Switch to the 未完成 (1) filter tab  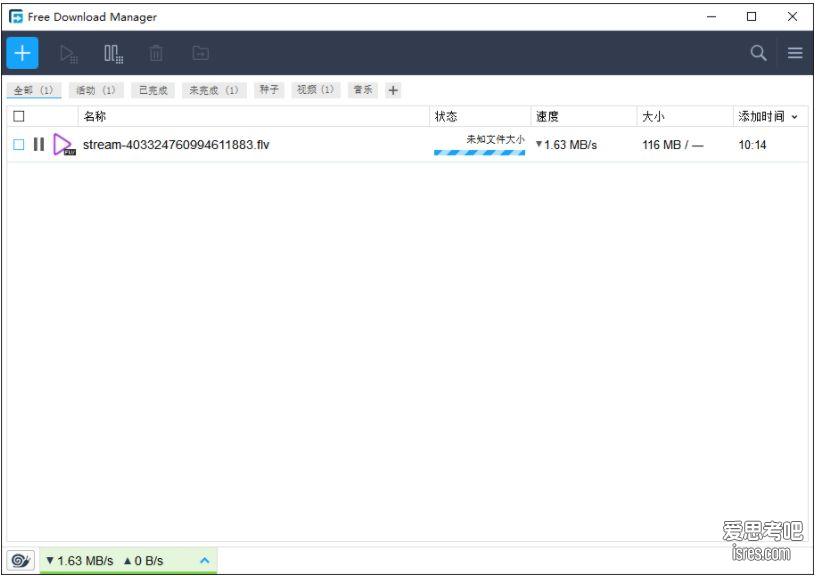[214, 90]
